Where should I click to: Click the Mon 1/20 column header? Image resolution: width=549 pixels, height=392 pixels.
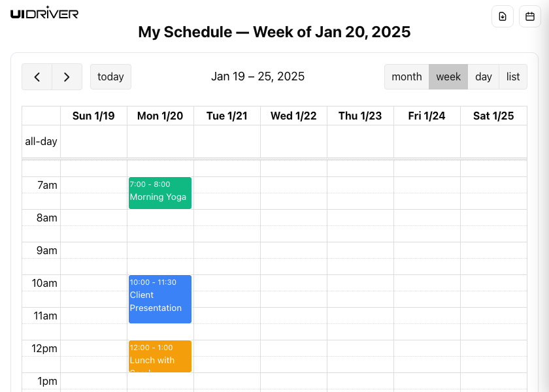click(x=160, y=116)
